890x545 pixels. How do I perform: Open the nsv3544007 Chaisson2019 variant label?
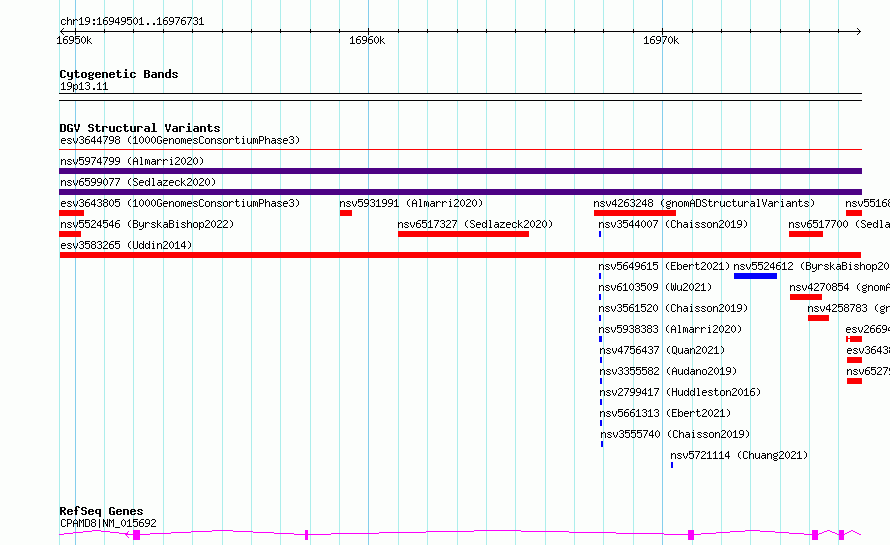pos(673,224)
